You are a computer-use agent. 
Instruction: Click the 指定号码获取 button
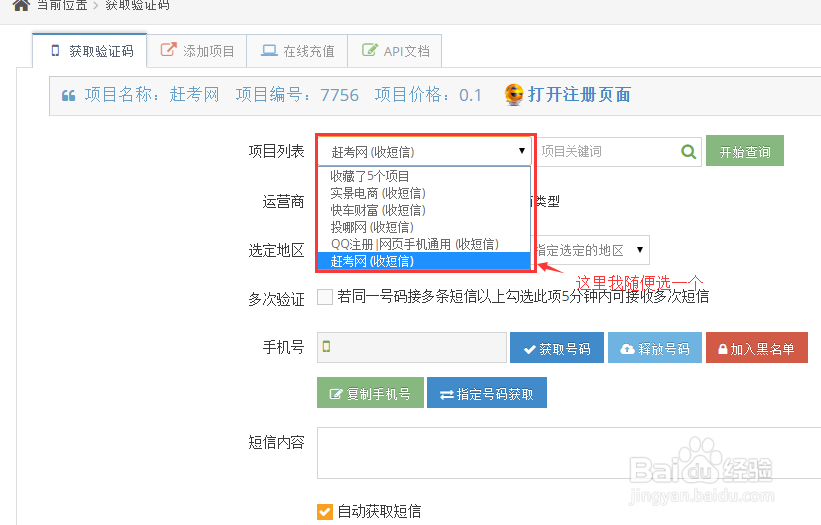487,393
